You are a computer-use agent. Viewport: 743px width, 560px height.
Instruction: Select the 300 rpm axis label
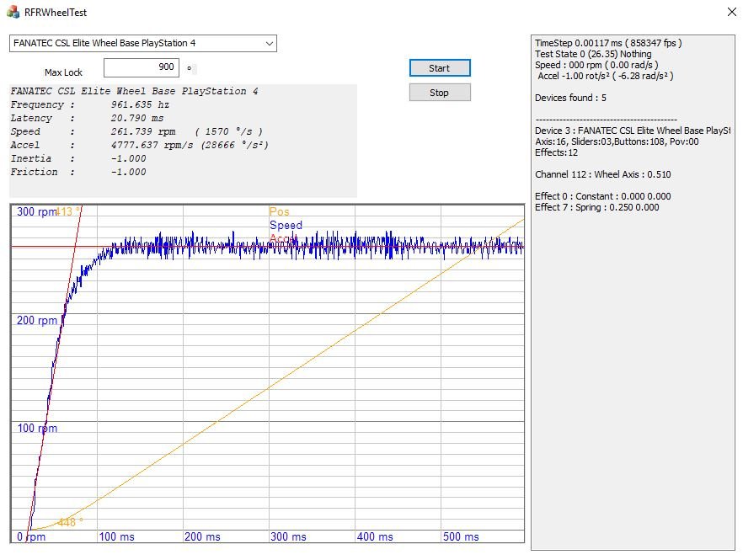(37, 212)
